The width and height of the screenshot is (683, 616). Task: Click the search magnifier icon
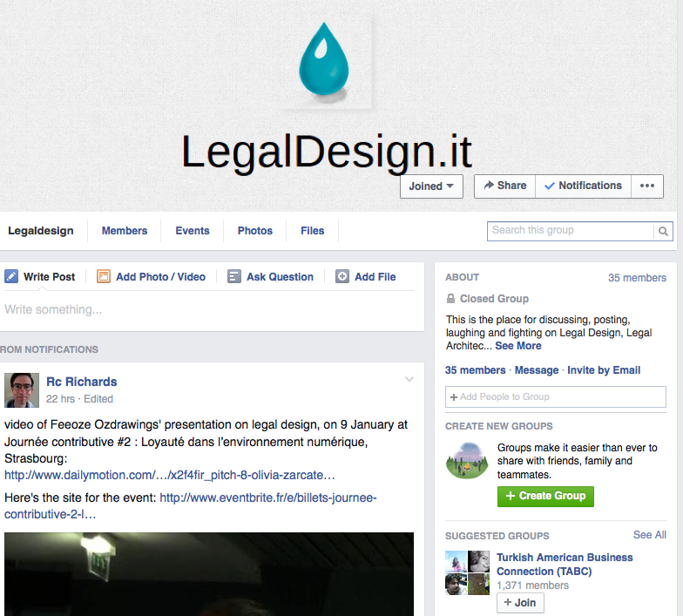[x=663, y=231]
